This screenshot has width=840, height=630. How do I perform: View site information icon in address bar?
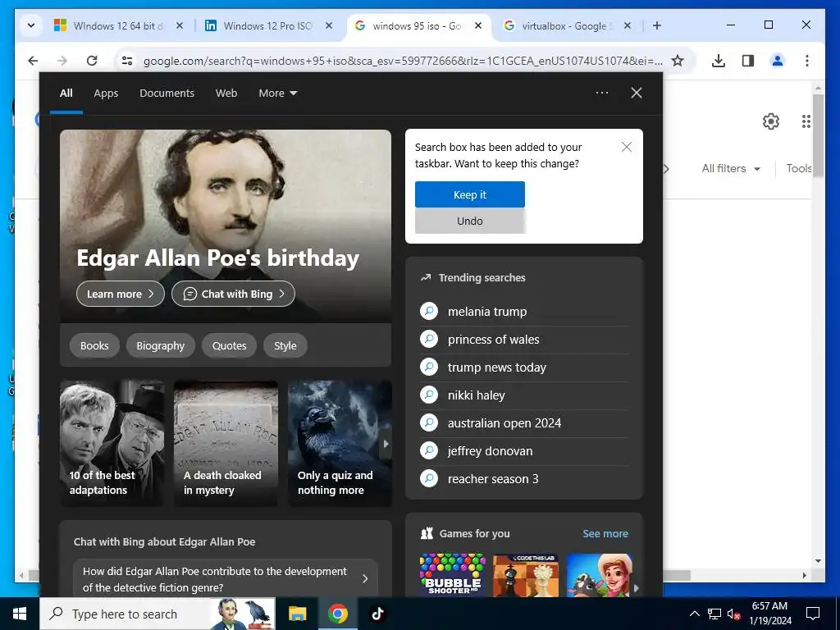pos(127,61)
